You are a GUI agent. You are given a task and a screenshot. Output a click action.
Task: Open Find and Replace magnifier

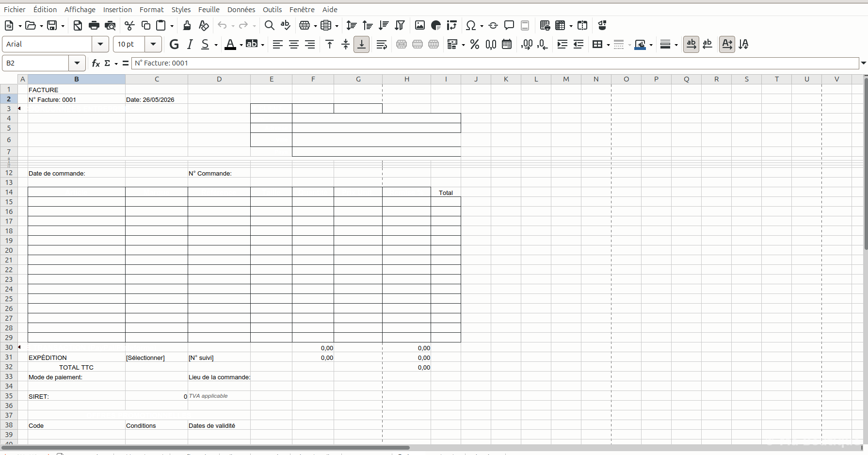click(x=270, y=26)
